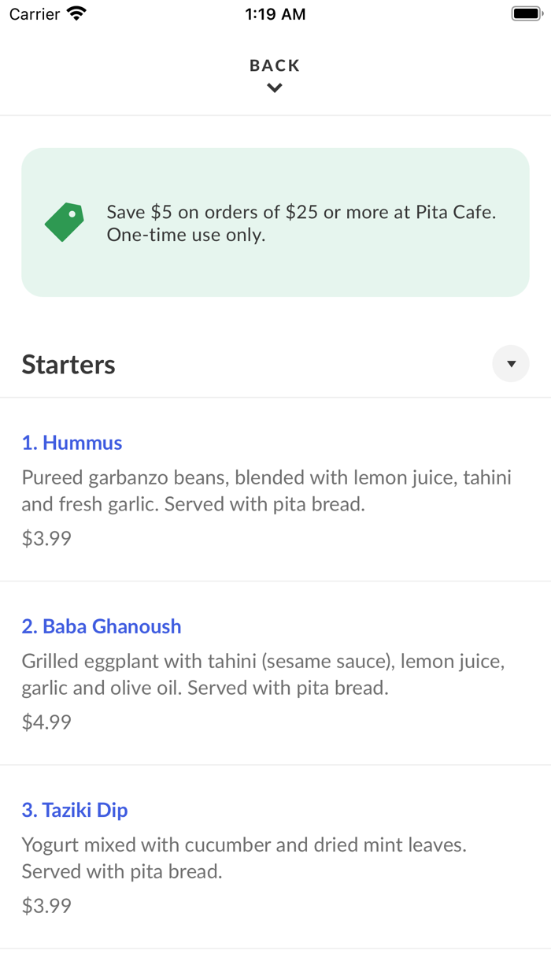
Task: Expand the BACK navigation chevron
Action: pos(274,87)
